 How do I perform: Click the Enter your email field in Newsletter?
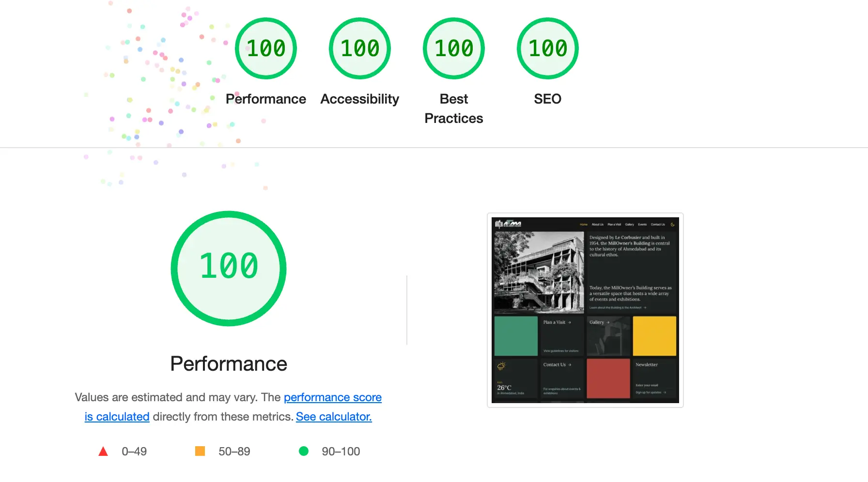click(x=647, y=385)
